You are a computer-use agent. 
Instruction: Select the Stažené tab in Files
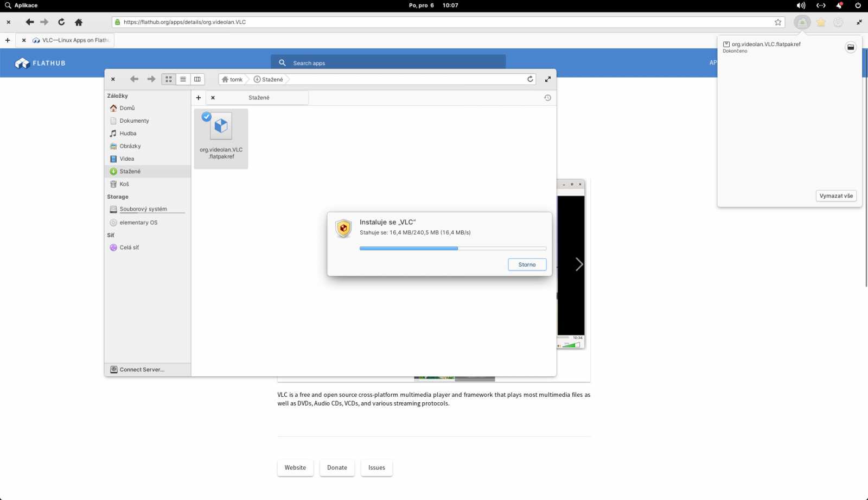(x=257, y=98)
